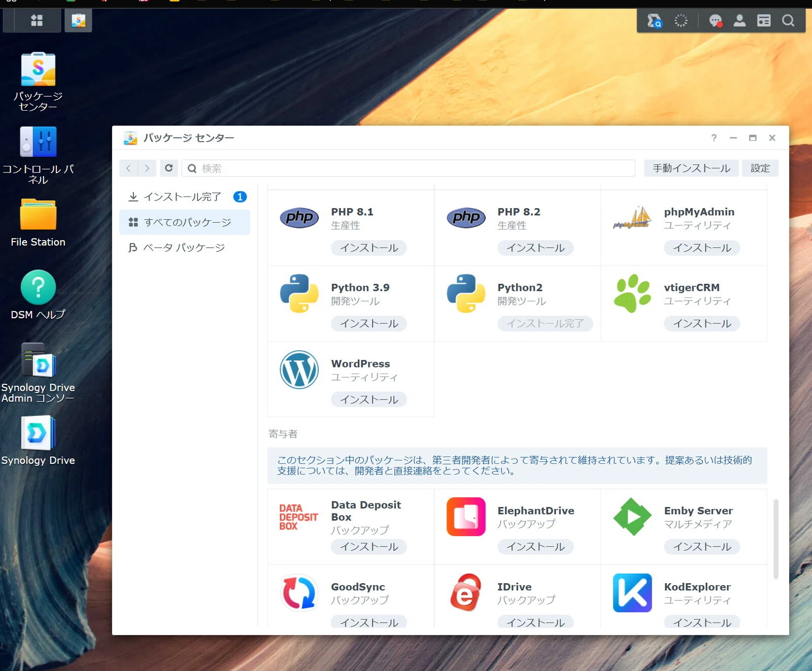Viewport: 812px width, 671px height.
Task: Click the GoodSync package icon
Action: coord(299,592)
